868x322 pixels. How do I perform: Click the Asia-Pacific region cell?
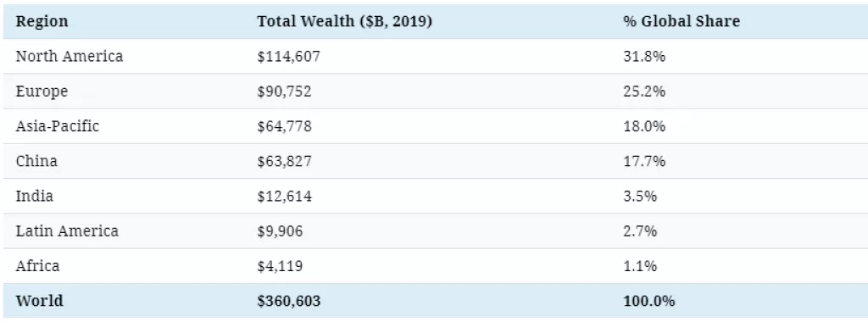pos(57,126)
